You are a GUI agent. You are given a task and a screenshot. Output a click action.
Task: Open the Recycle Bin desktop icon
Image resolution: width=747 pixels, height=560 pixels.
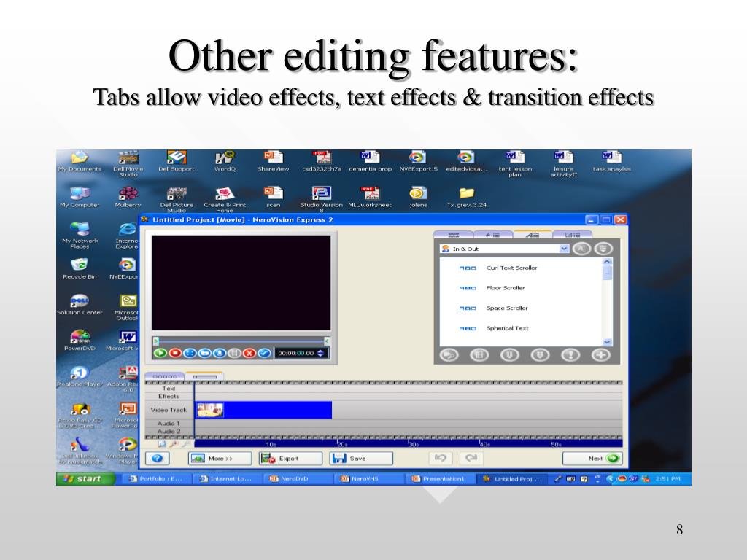pyautogui.click(x=80, y=268)
